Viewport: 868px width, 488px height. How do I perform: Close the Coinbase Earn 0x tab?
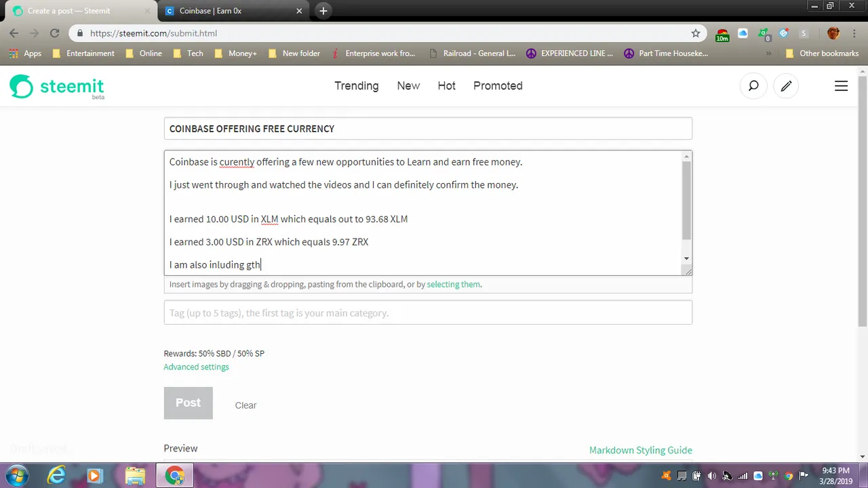point(300,11)
